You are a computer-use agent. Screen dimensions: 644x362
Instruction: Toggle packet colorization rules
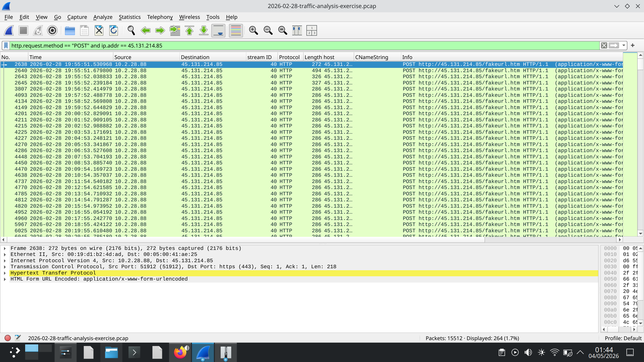coord(236,31)
